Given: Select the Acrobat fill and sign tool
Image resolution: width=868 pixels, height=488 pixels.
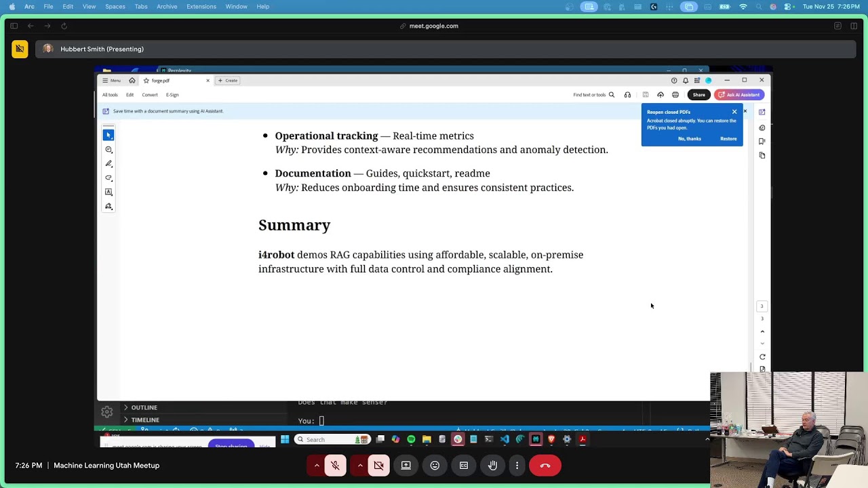Looking at the screenshot, I should (108, 207).
